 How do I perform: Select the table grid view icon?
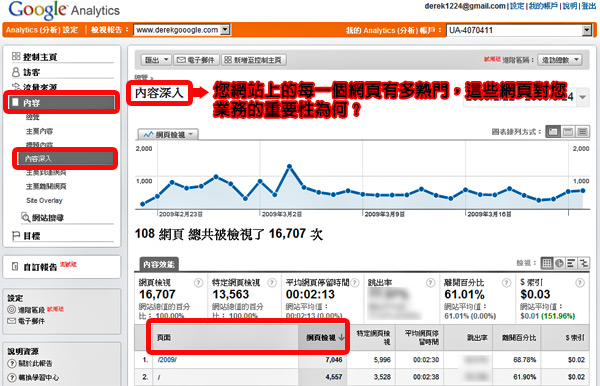point(547,263)
